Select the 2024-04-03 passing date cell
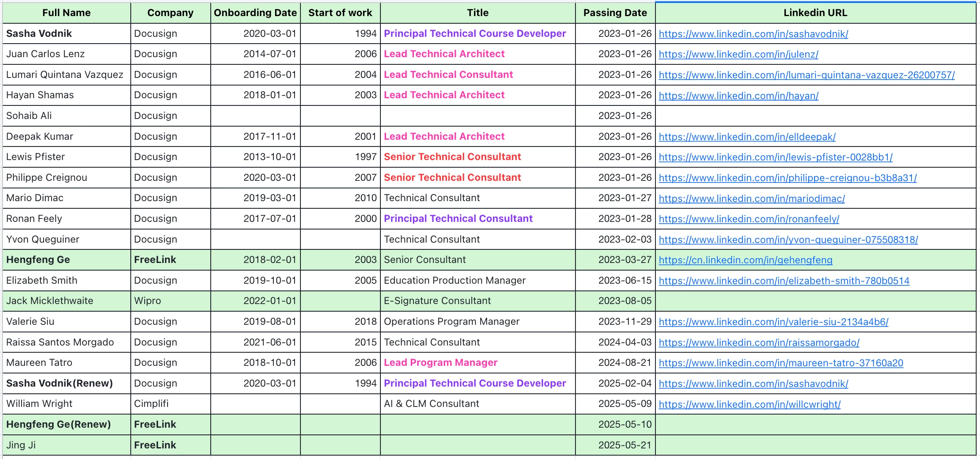Image resolution: width=980 pixels, height=459 pixels. pyautogui.click(x=615, y=342)
